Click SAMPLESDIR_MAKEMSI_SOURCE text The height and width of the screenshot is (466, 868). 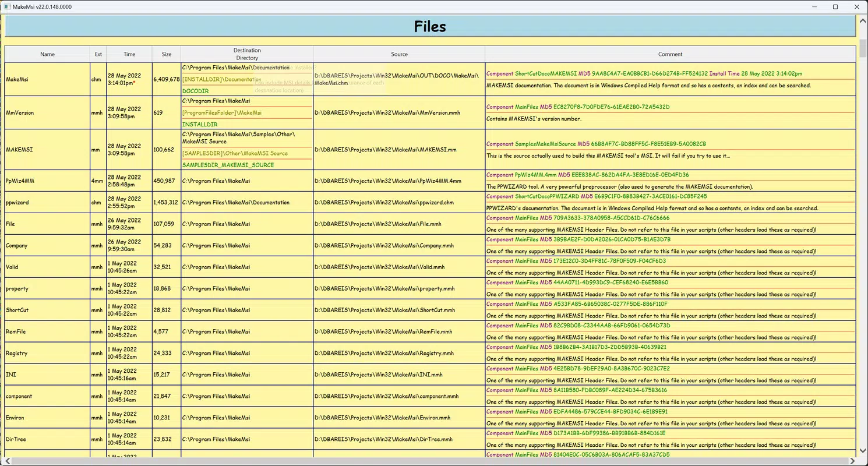pos(228,165)
